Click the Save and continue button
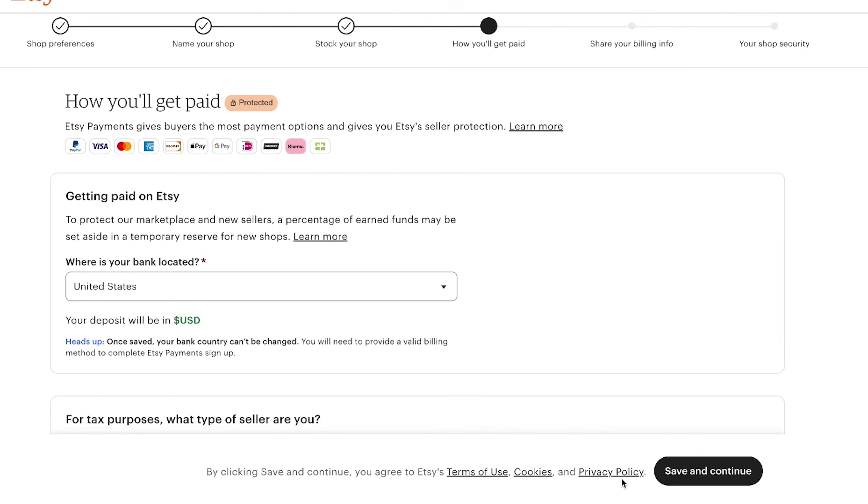Image resolution: width=868 pixels, height=504 pixels. point(708,471)
